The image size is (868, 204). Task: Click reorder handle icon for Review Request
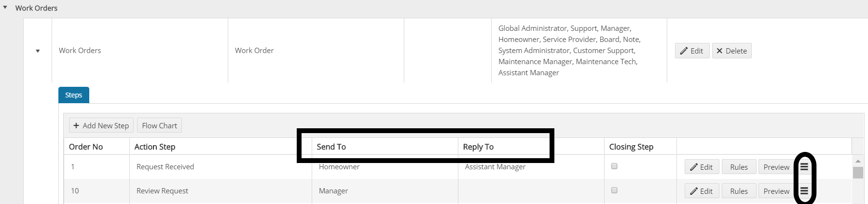pos(804,191)
